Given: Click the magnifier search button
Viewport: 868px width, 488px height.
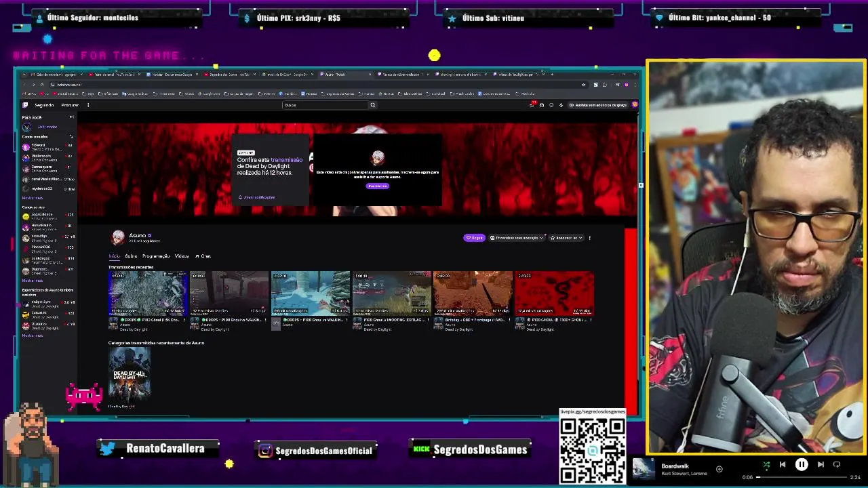Looking at the screenshot, I should (x=372, y=105).
